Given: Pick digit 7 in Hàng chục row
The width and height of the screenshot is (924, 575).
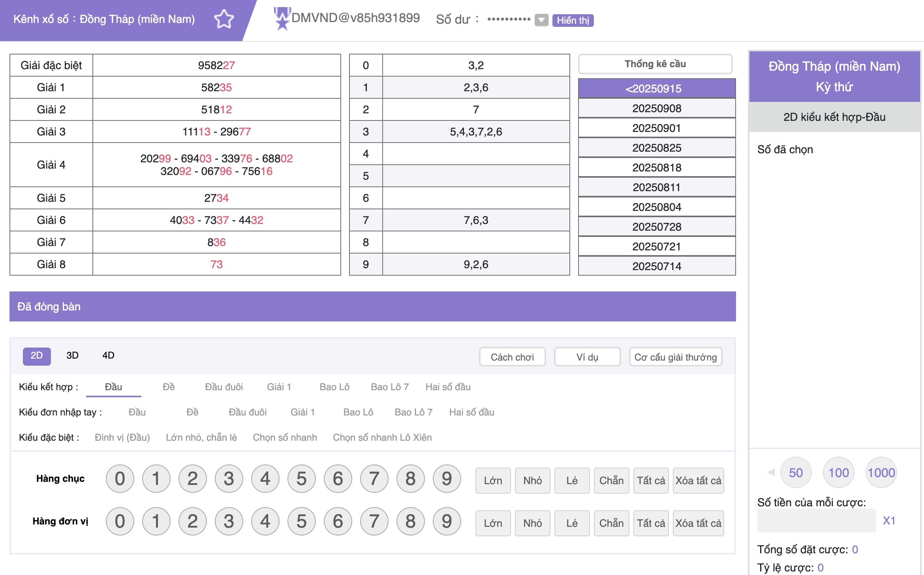Looking at the screenshot, I should coord(374,479).
